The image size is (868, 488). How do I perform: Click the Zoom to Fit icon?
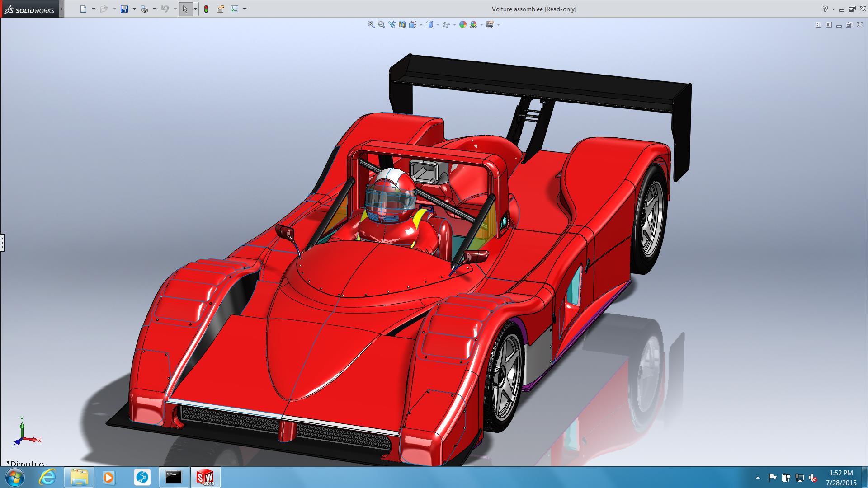tap(371, 25)
